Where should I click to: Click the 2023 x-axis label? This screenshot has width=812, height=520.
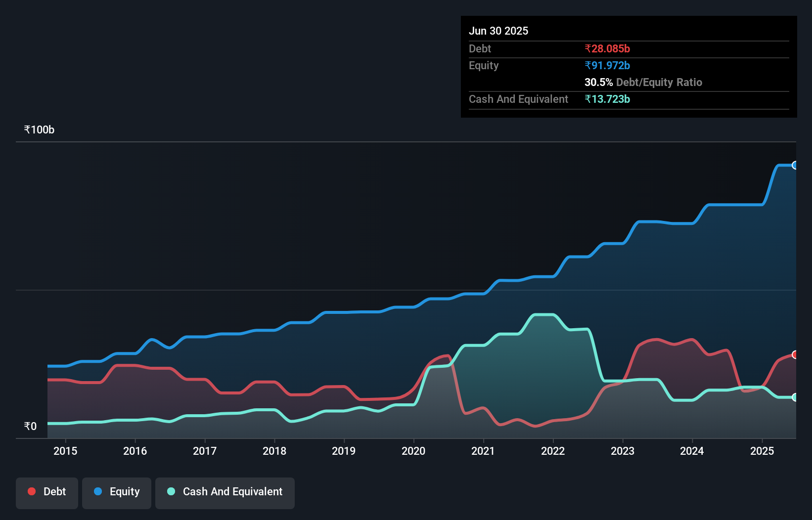(x=623, y=451)
